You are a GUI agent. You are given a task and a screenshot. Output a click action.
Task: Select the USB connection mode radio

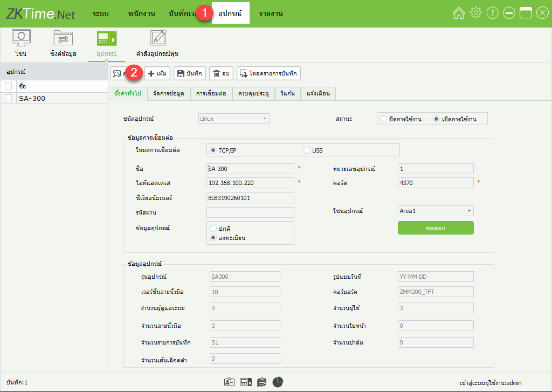307,150
